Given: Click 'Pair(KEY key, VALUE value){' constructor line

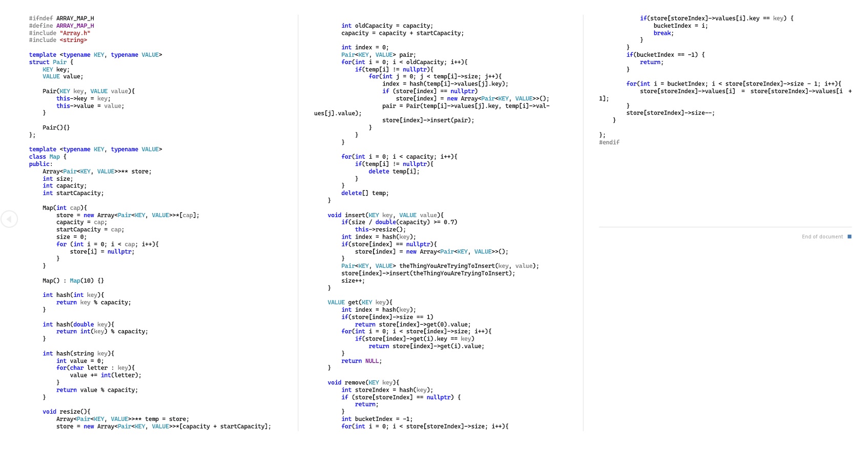Looking at the screenshot, I should (89, 91).
